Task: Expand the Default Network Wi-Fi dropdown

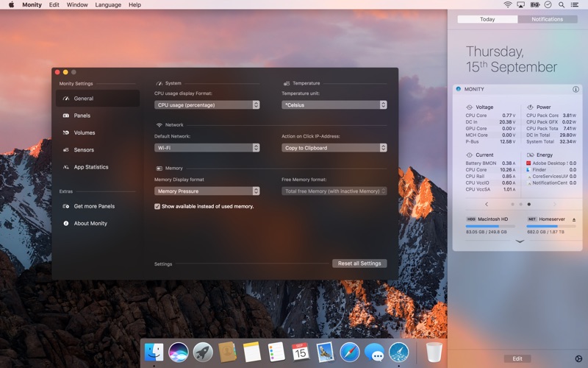Action: coord(207,148)
